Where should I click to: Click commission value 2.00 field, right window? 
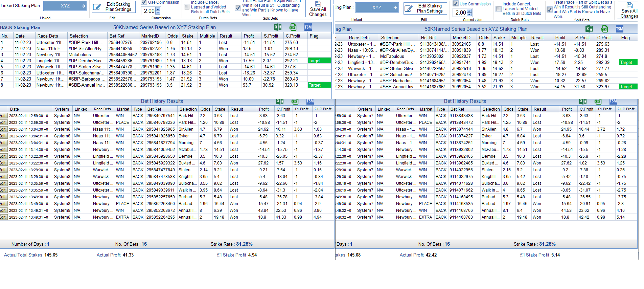(x=460, y=13)
